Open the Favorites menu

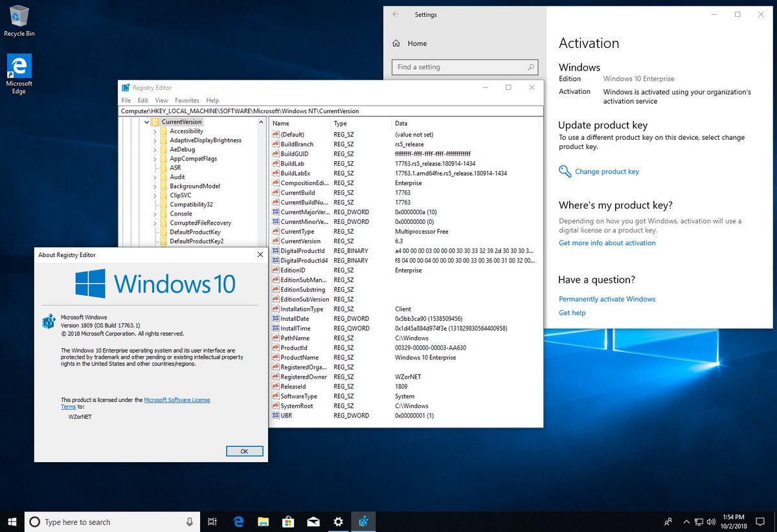point(187,100)
